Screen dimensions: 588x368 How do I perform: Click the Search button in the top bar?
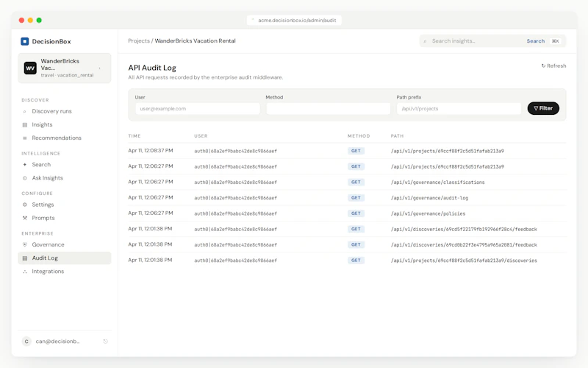[536, 41]
